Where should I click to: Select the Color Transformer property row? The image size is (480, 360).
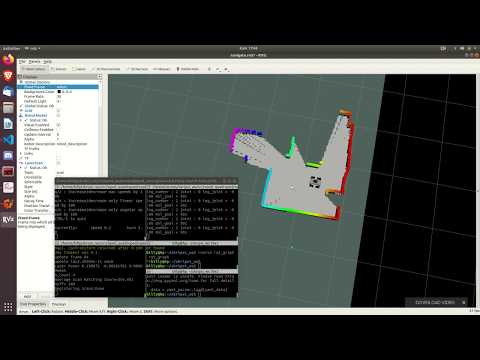pyautogui.click(x=36, y=211)
